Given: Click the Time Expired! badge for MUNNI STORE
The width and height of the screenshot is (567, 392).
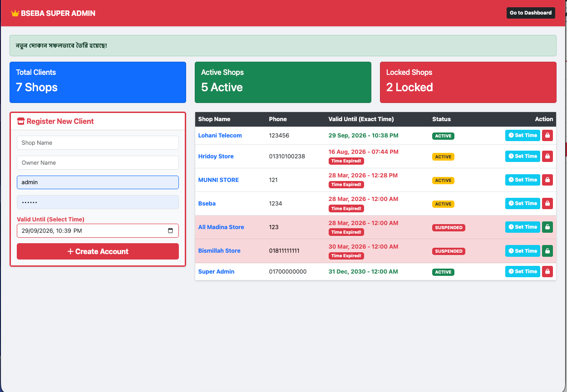Looking at the screenshot, I should click(x=346, y=185).
